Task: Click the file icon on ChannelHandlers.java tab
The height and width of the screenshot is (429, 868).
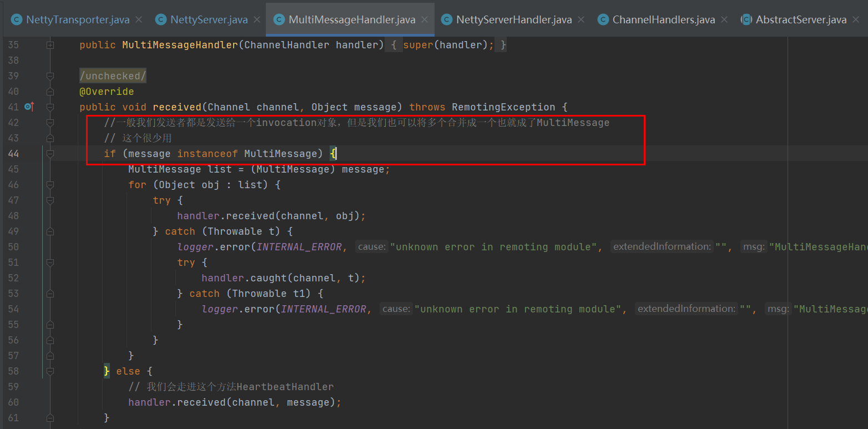Action: (x=603, y=19)
